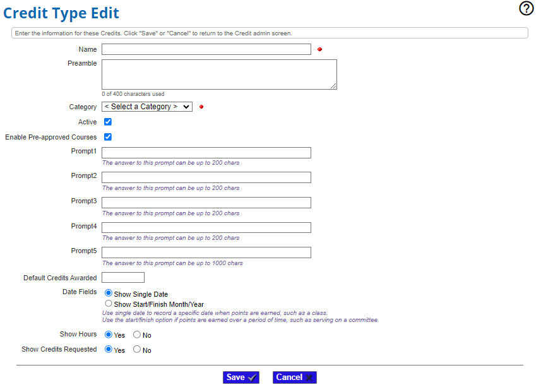Click the Default Credits Awarded field
The height and width of the screenshot is (392, 541).
pos(123,278)
